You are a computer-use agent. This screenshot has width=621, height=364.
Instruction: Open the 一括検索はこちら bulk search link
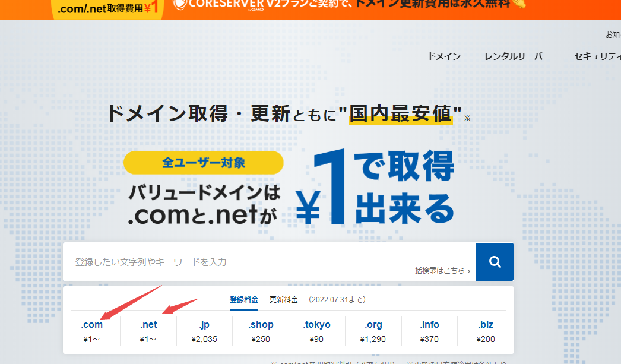439,271
